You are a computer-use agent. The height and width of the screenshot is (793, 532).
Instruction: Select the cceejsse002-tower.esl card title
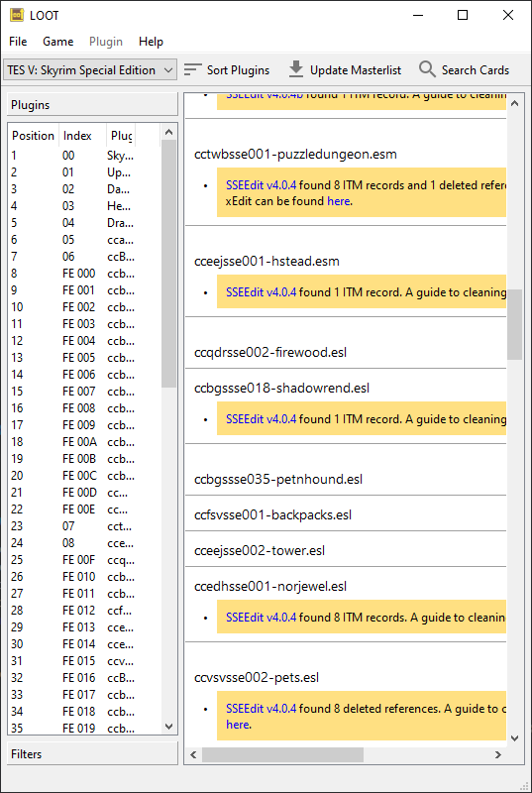(260, 550)
